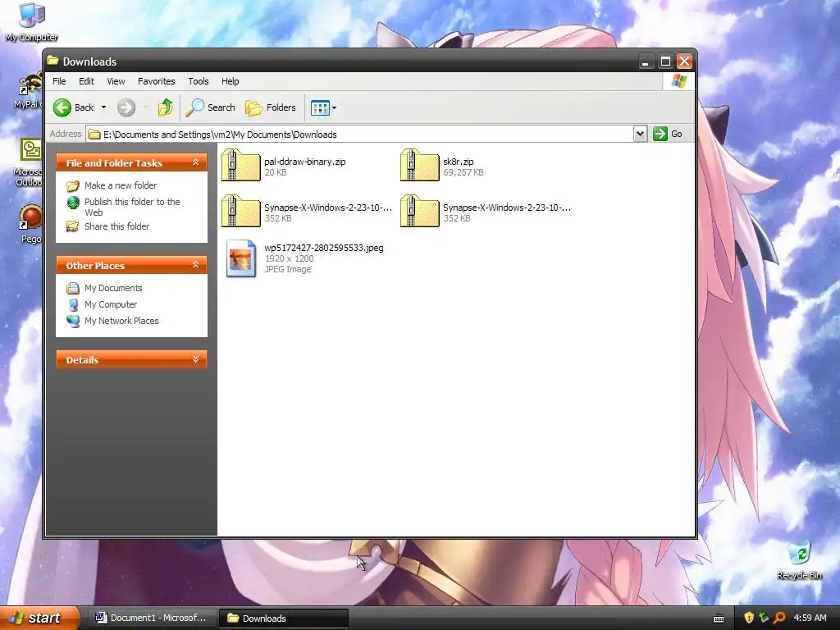Open the Back history dropdown arrow
Viewport: 840px width, 630px height.
point(104,107)
